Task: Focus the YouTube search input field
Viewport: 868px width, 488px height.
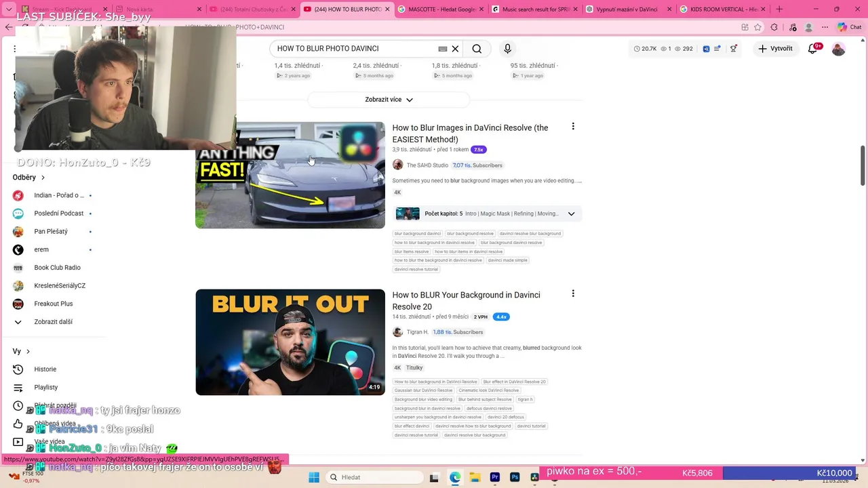Action: click(355, 49)
